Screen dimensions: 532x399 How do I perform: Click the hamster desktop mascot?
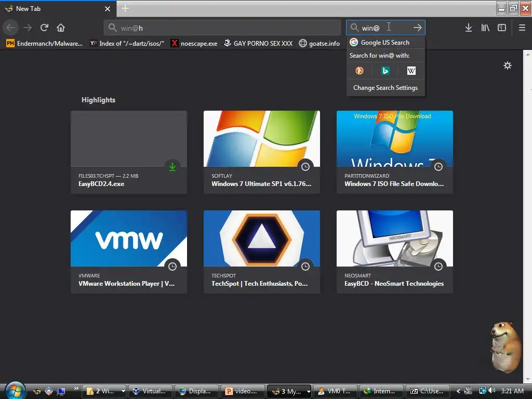click(x=506, y=347)
